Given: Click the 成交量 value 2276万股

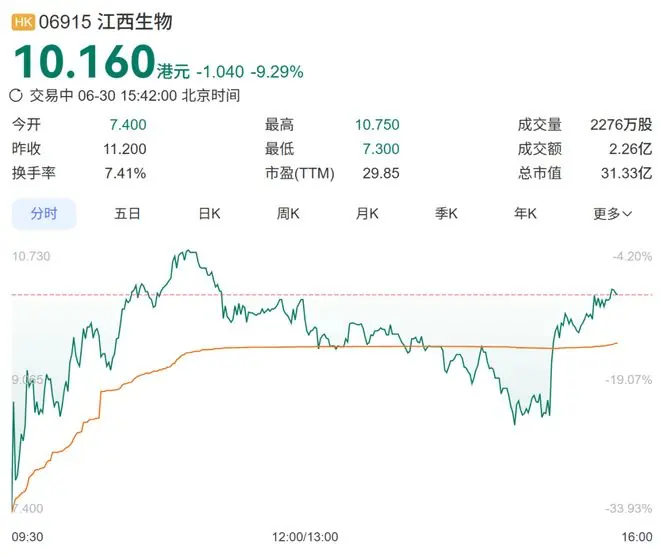Looking at the screenshot, I should 621,125.
